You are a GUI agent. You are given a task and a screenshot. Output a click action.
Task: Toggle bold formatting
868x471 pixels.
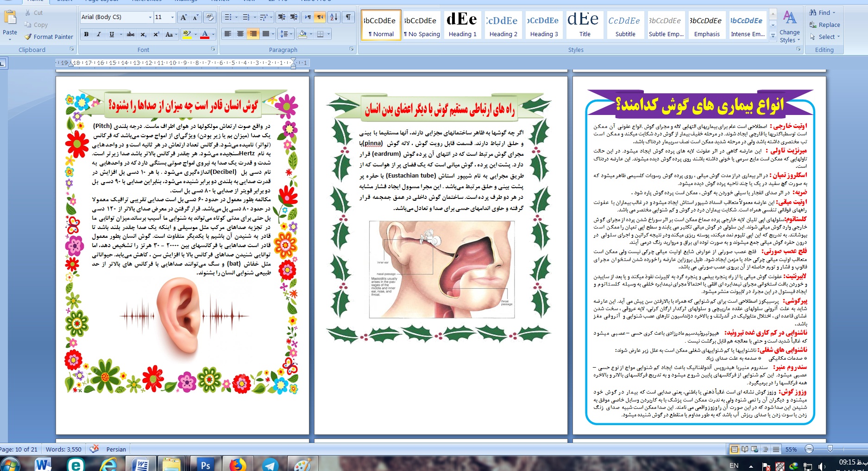click(x=86, y=34)
